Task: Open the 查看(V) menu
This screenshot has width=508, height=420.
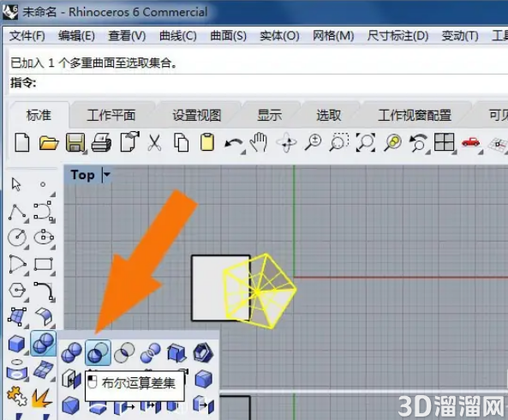Action: coord(127,36)
